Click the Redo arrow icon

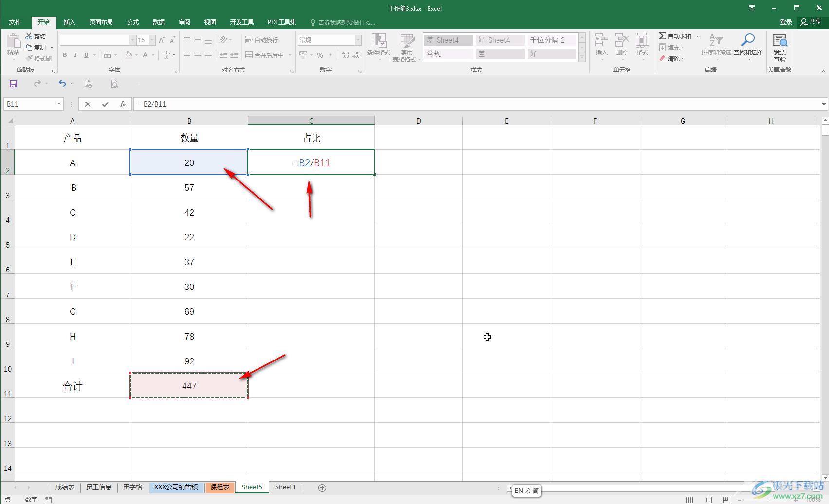[37, 84]
